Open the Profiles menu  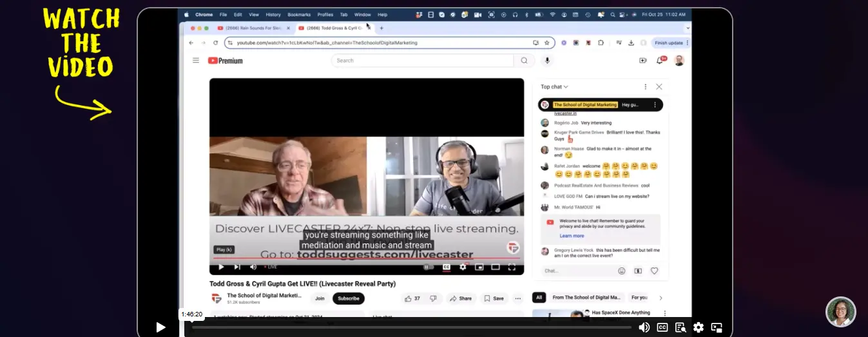coord(325,14)
